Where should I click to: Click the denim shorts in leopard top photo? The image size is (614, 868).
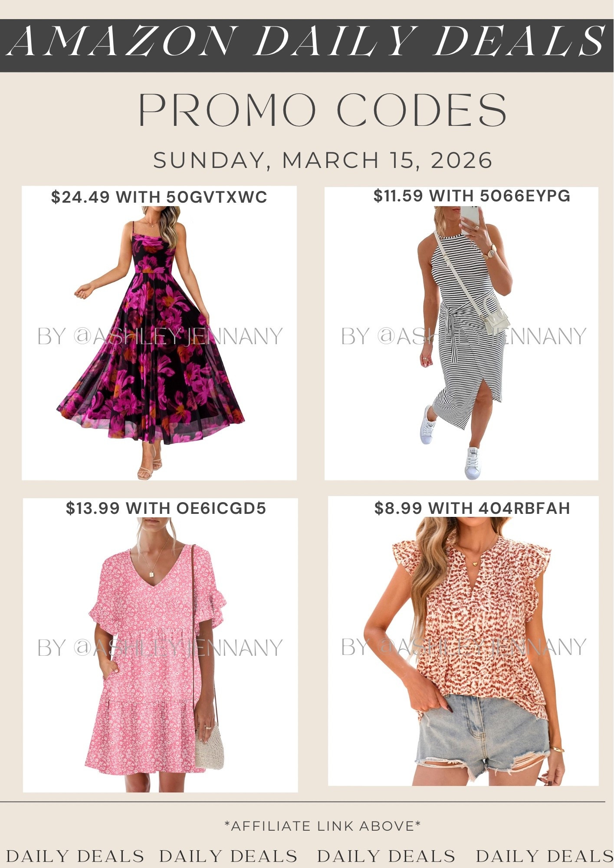[x=482, y=735]
